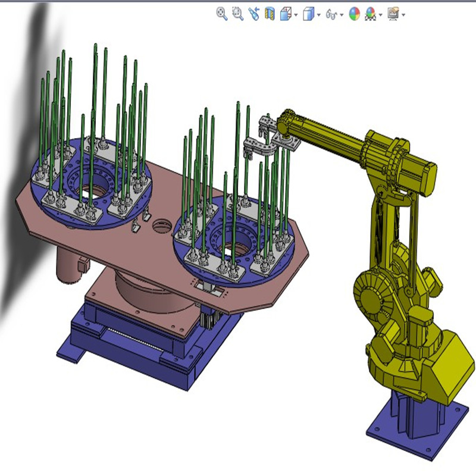Screen dimensions: 476x476
Task: Click the Apply Scene sphere icon
Action: [x=370, y=14]
